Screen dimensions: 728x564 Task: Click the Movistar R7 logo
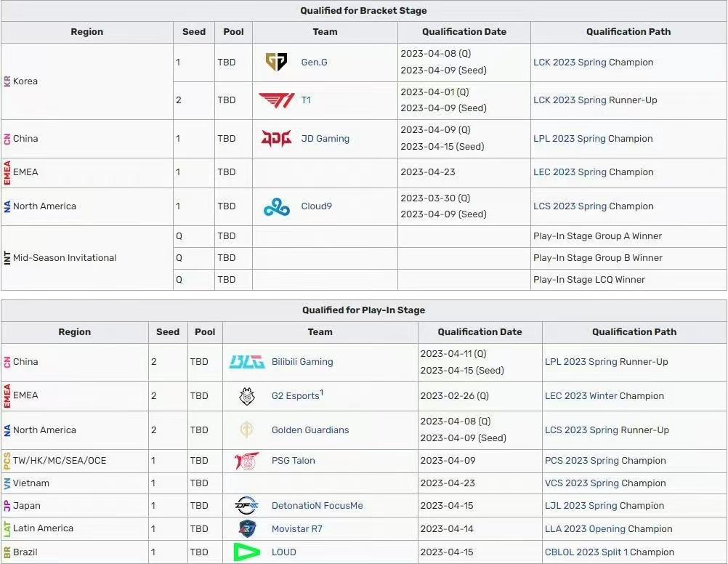click(x=247, y=529)
